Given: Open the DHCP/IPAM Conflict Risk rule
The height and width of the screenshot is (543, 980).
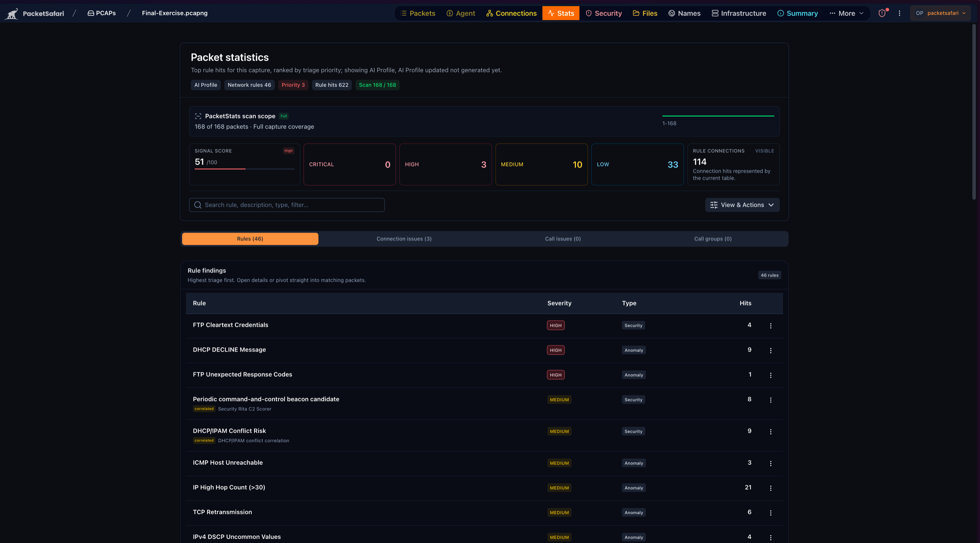Looking at the screenshot, I should pyautogui.click(x=229, y=431).
